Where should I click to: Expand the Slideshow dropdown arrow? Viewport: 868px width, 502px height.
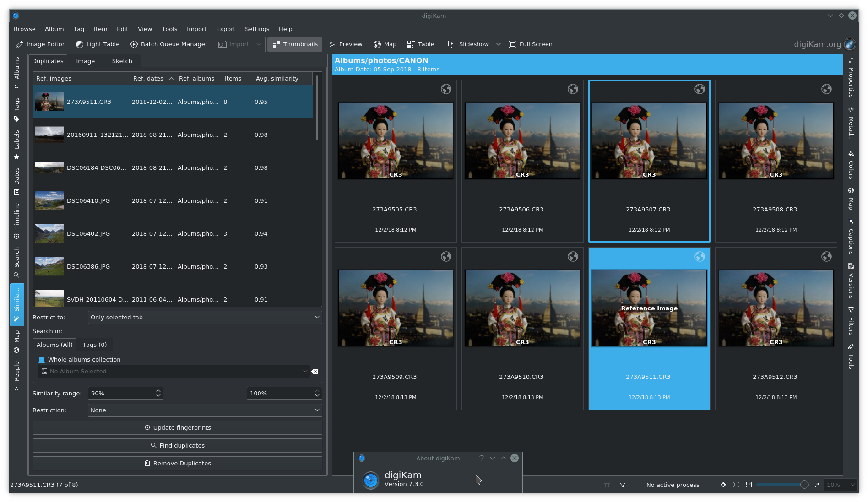click(499, 44)
